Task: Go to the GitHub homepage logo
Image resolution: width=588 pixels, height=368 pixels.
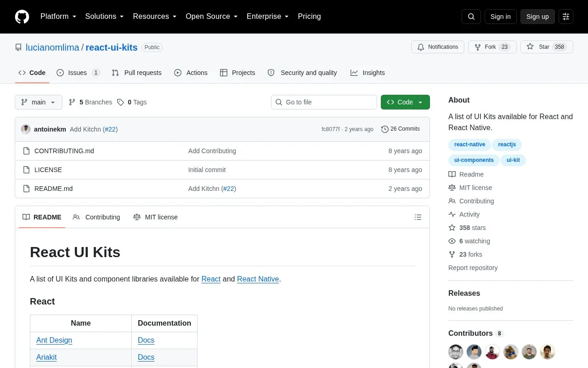Action: [x=22, y=17]
